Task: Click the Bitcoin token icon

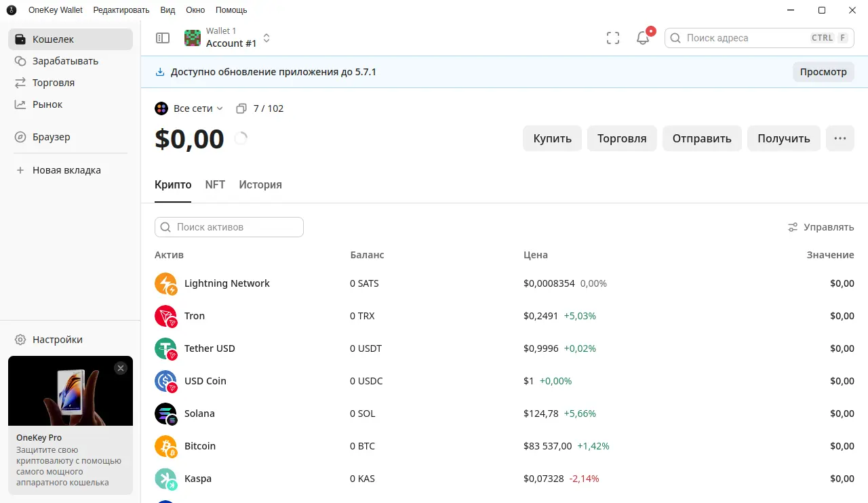Action: pos(166,446)
